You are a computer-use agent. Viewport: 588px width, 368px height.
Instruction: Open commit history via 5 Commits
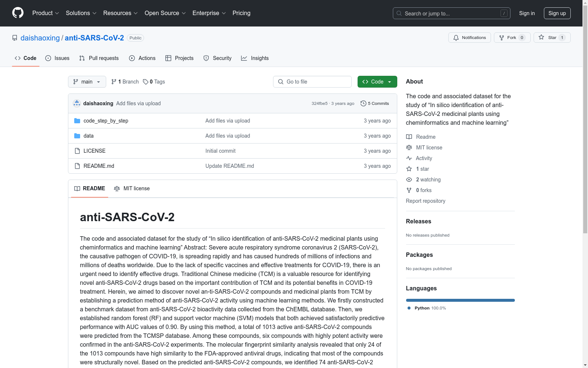pyautogui.click(x=374, y=103)
